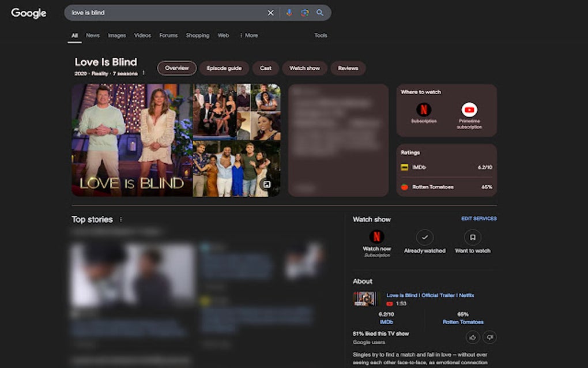The width and height of the screenshot is (588, 368).
Task: Clear the search query with the X icon
Action: point(270,12)
